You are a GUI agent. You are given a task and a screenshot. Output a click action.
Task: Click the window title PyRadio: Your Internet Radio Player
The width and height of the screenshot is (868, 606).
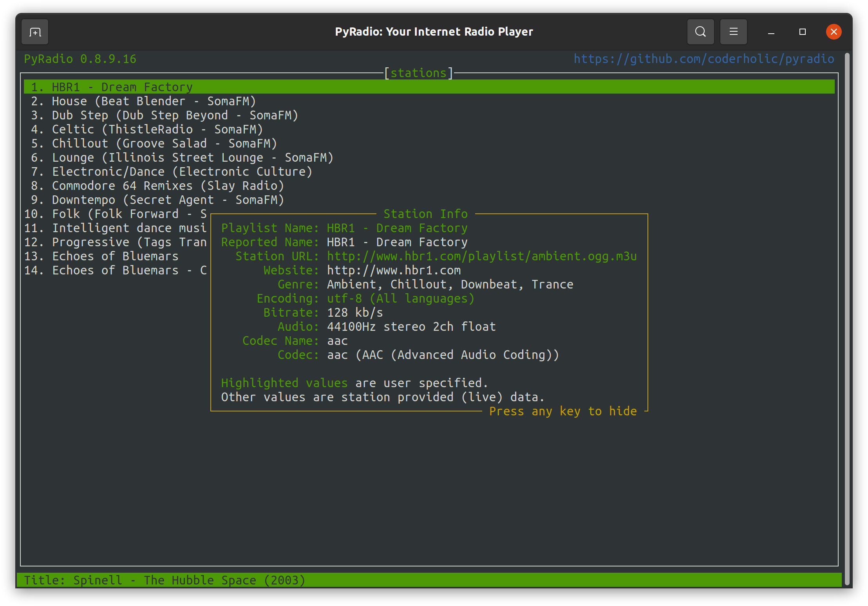click(434, 32)
